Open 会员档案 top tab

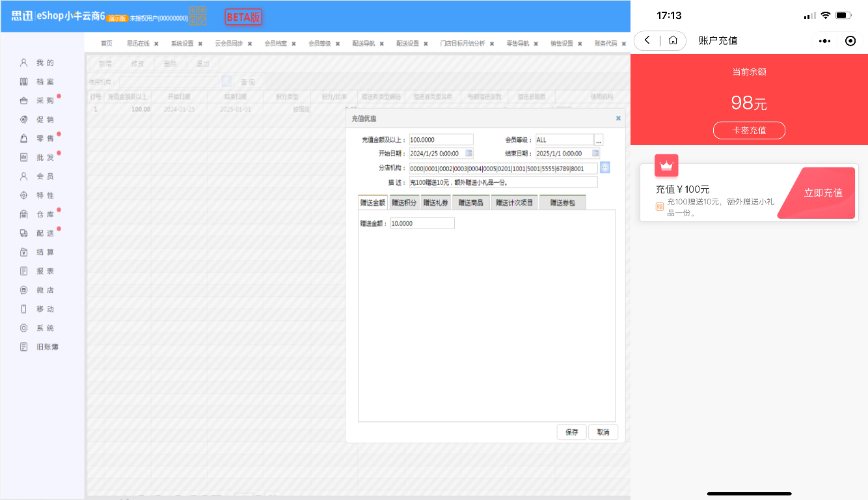click(276, 44)
